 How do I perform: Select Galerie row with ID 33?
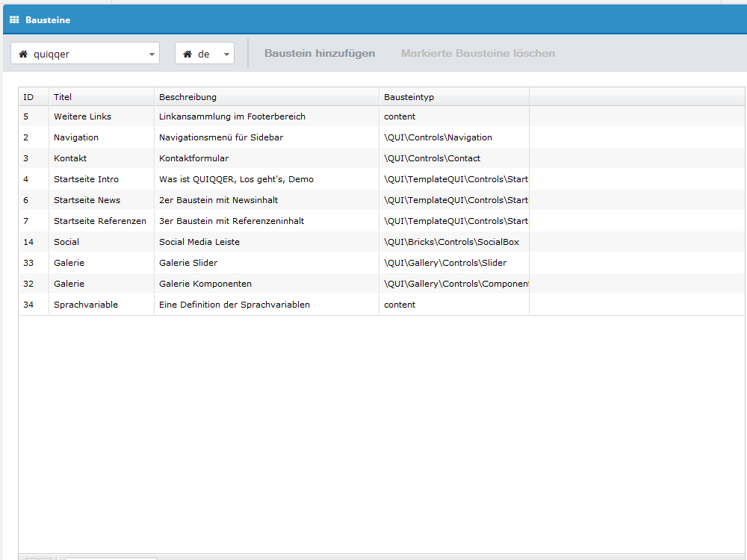(381, 263)
